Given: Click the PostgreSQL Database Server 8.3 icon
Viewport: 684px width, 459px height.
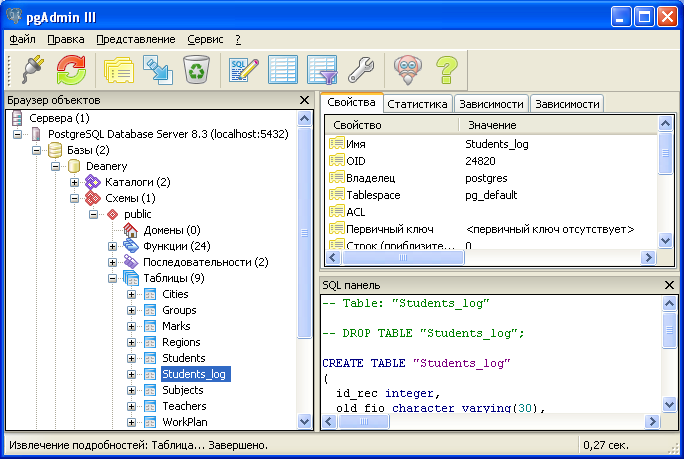Looking at the screenshot, I should 37,134.
